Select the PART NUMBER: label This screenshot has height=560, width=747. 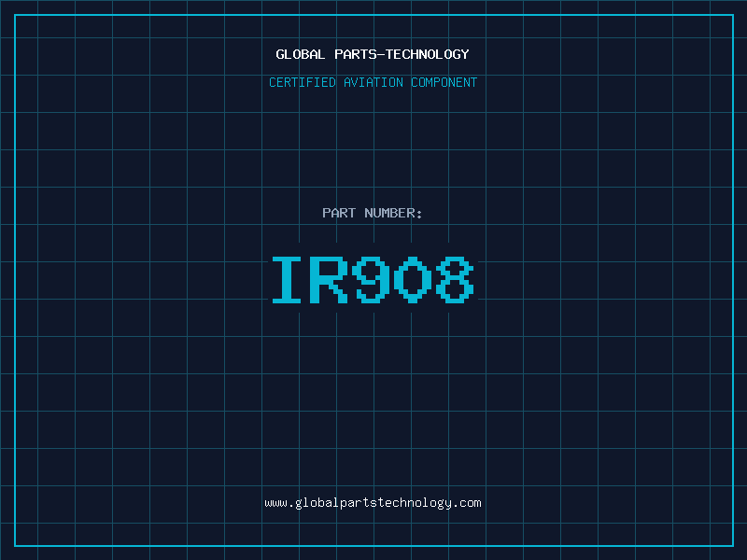click(373, 213)
